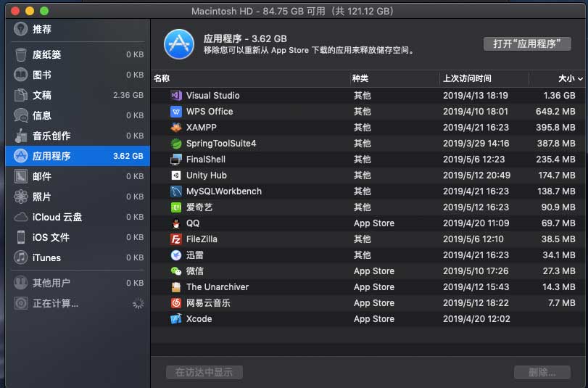588x388 pixels.
Task: Select 其他用户 sidebar entry
Action: pyautogui.click(x=78, y=283)
